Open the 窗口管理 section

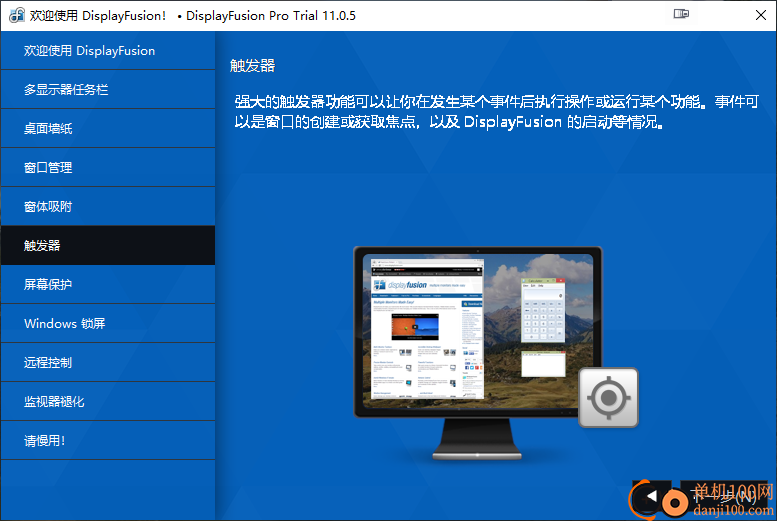pos(108,168)
